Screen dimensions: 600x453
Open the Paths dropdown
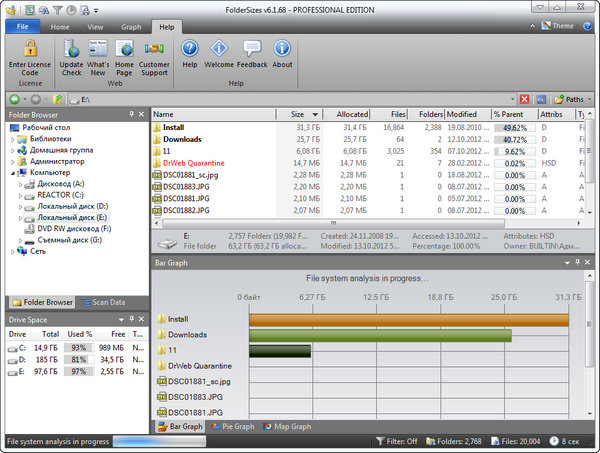pos(570,100)
